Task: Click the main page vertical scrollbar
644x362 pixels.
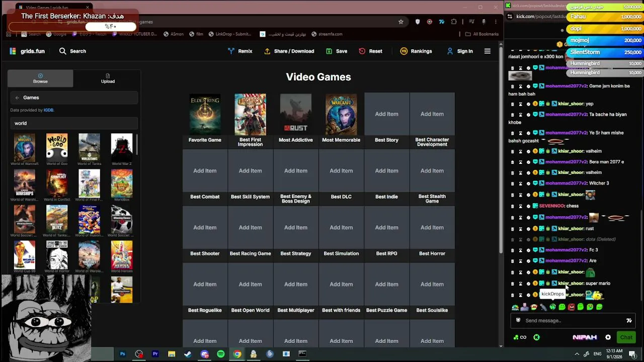Action: pos(501,151)
